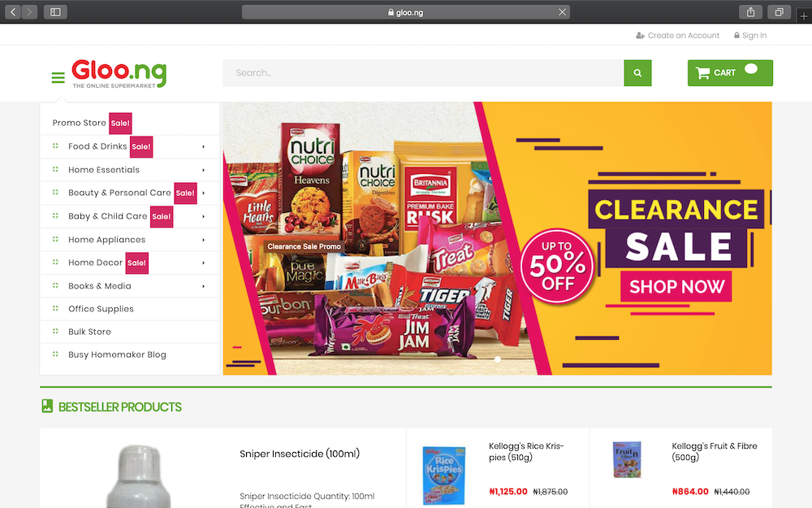
Task: Open the shopping cart
Action: 730,73
